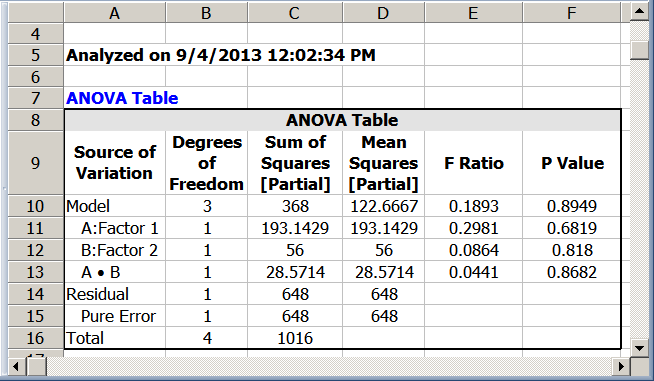This screenshot has height=381, width=654.
Task: Click the 'Model' row label
Action: pyautogui.click(x=88, y=206)
